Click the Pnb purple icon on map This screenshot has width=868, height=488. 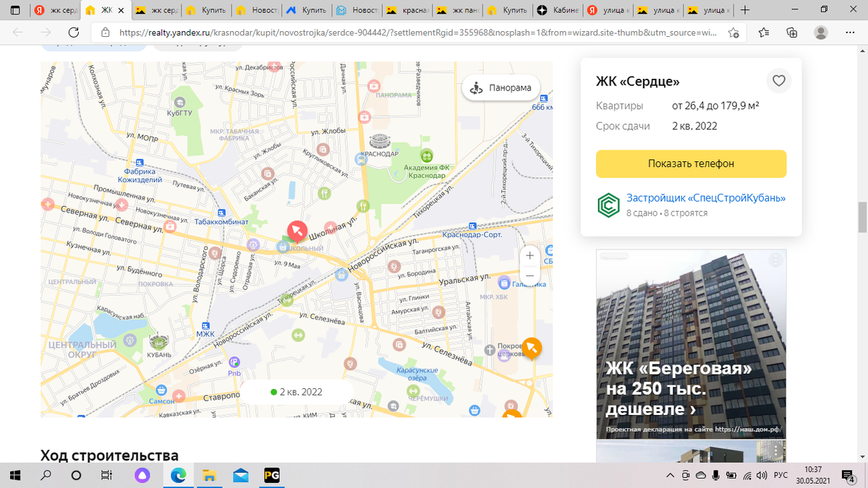(234, 362)
